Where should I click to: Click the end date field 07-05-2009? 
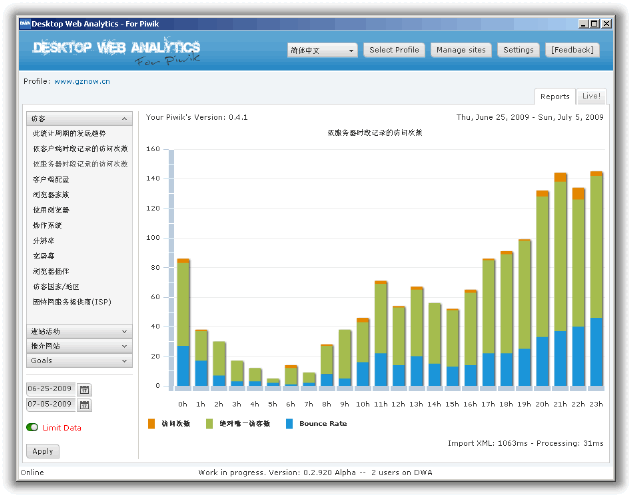[51, 404]
